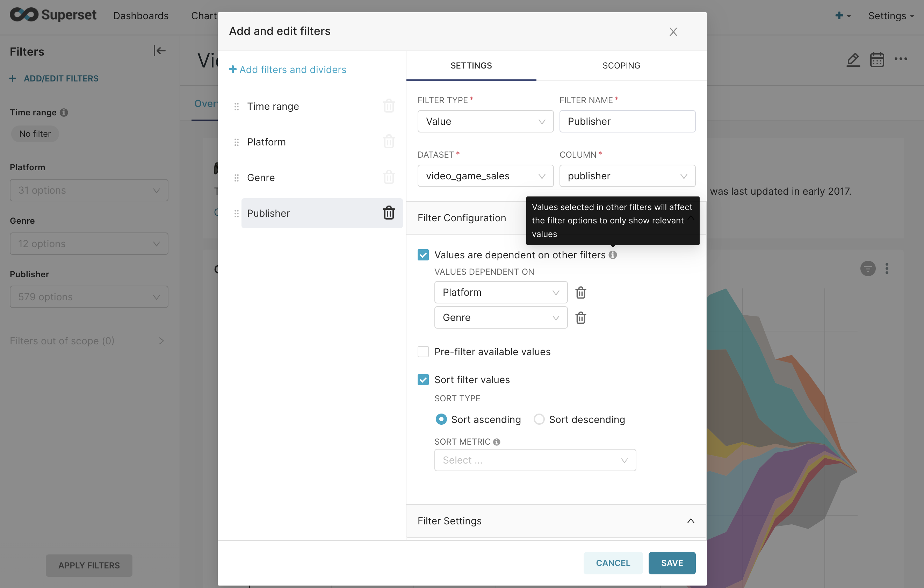Click Add filters and dividers link
Viewport: 924px width, 588px height.
pyautogui.click(x=288, y=69)
